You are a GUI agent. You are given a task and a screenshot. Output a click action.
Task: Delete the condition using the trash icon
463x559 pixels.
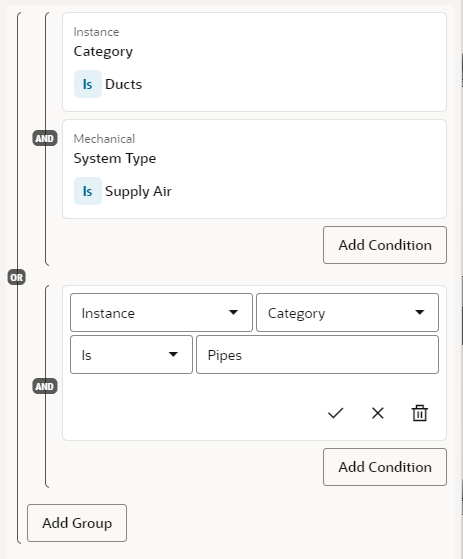(420, 413)
